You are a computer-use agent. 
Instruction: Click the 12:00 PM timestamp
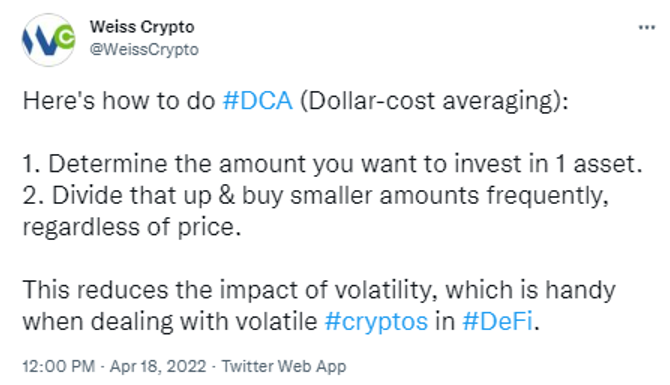tap(59, 366)
